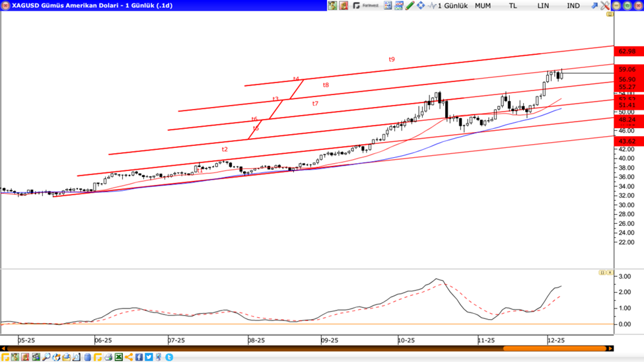Click the blue diagonal arrow button
The height and width of the screenshot is (362, 644).
tap(594, 5)
